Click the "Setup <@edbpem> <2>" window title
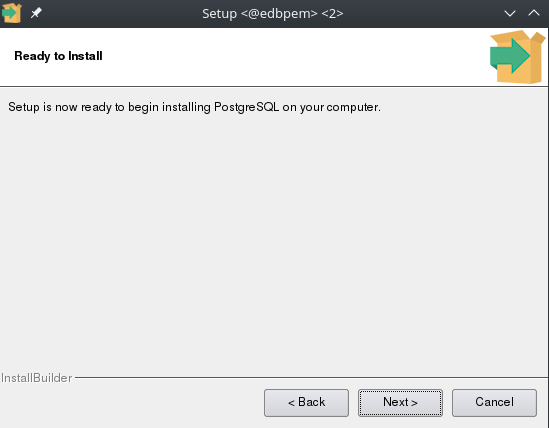 coord(273,14)
